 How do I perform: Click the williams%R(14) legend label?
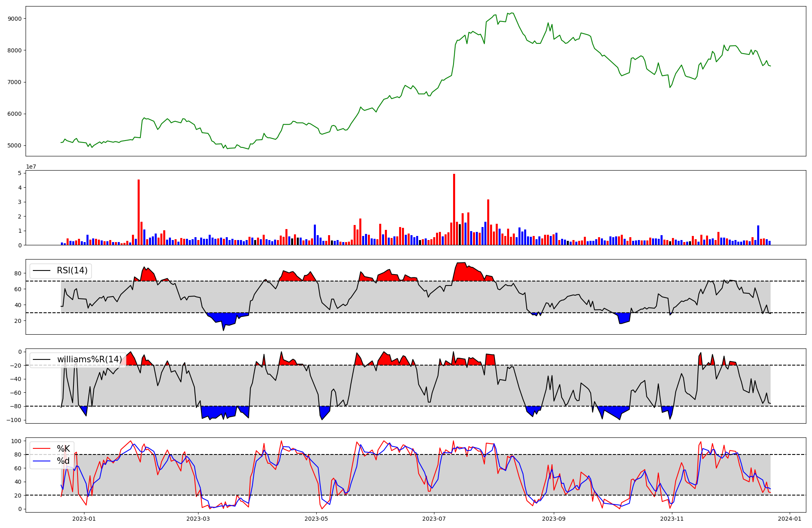pyautogui.click(x=89, y=359)
